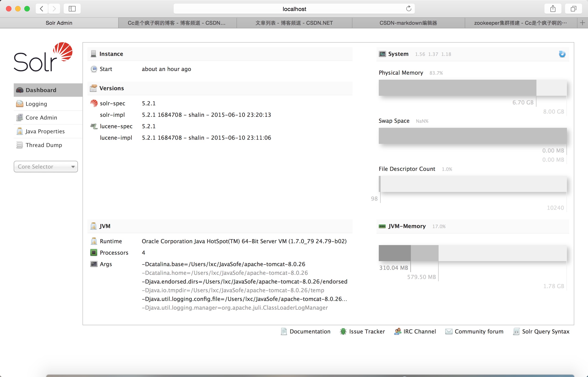Click the JVM section jar icon
Screen dimensions: 588x377
coord(93,226)
